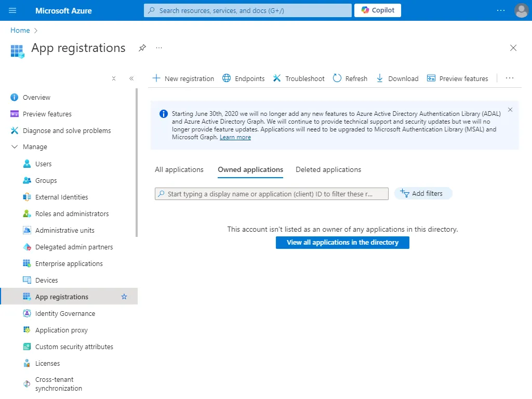The width and height of the screenshot is (532, 399).
Task: Click the New registration plus icon
Action: 156,78
